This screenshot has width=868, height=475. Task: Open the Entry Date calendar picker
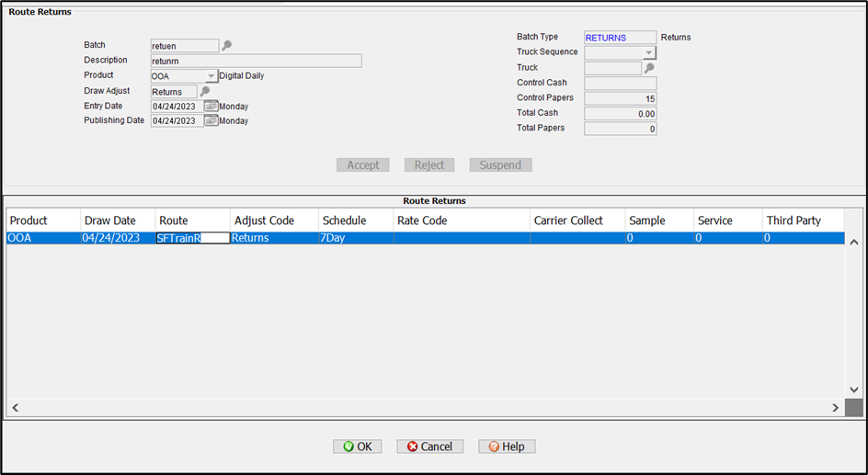tap(211, 106)
